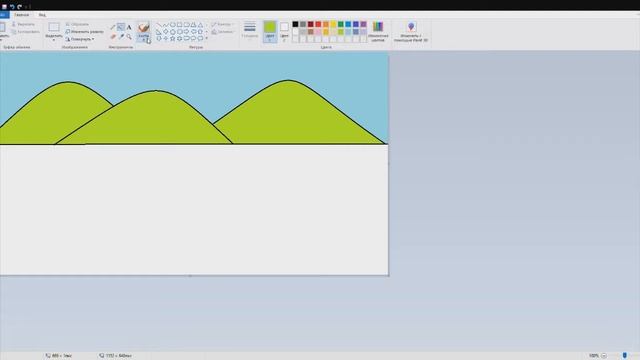Pick the Line shape in the gallery
Image resolution: width=640 pixels, height=360 pixels.
(159, 24)
